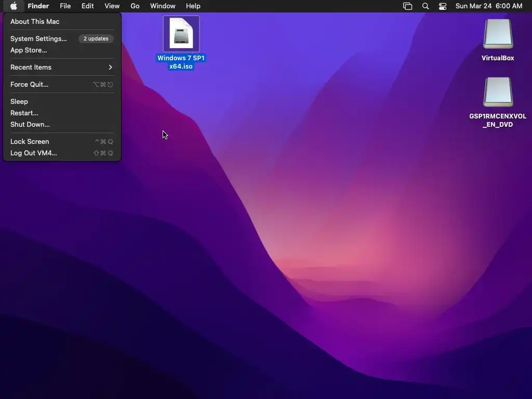Screen dimensions: 532x399
Task: Choose Restart from Apple menu
Action: coord(62,113)
